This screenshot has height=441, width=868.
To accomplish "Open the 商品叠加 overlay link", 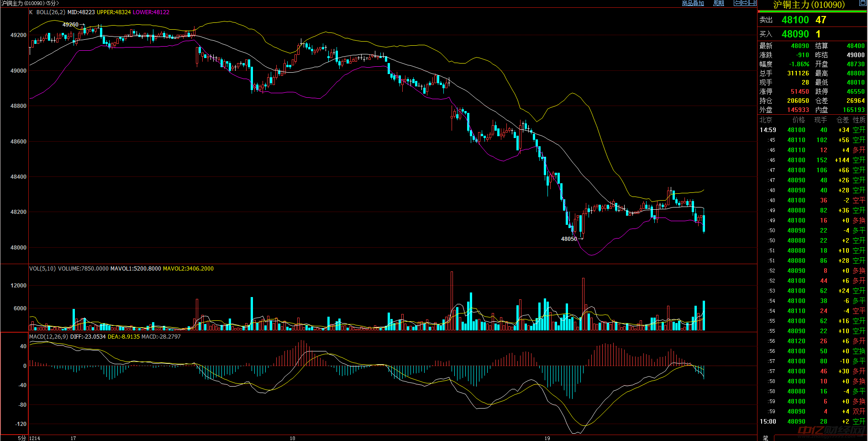I will tap(693, 3).
